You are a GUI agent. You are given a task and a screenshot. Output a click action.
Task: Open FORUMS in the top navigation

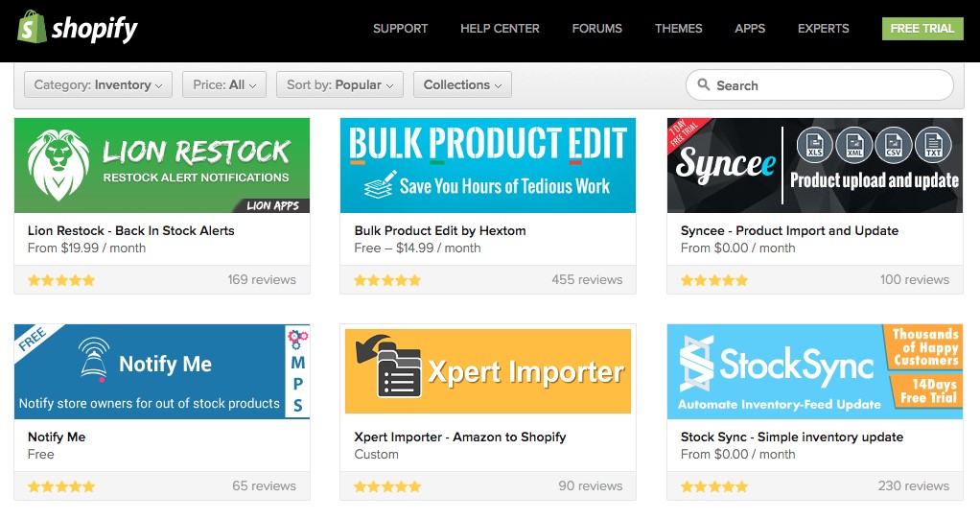(x=596, y=28)
